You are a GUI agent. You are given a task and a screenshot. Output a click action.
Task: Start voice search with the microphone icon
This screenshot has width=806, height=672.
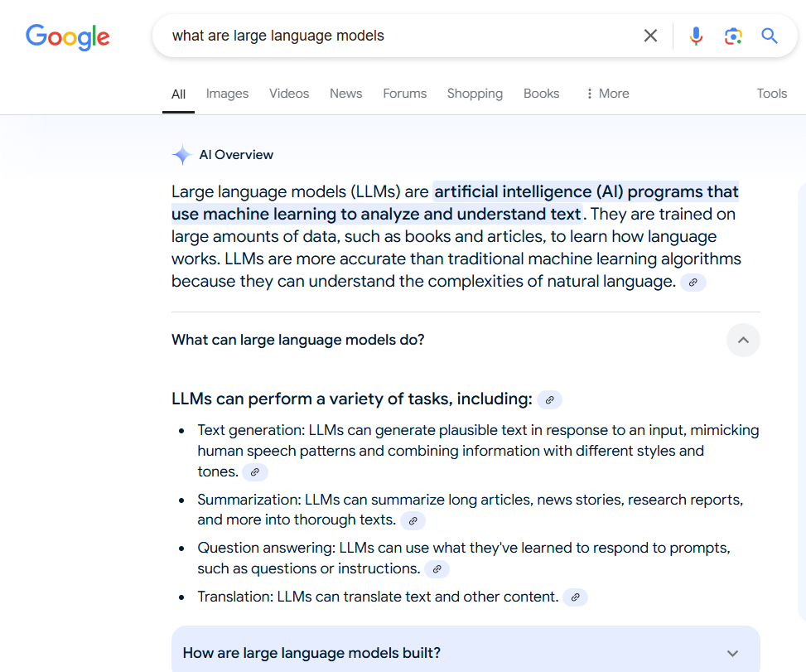(696, 36)
